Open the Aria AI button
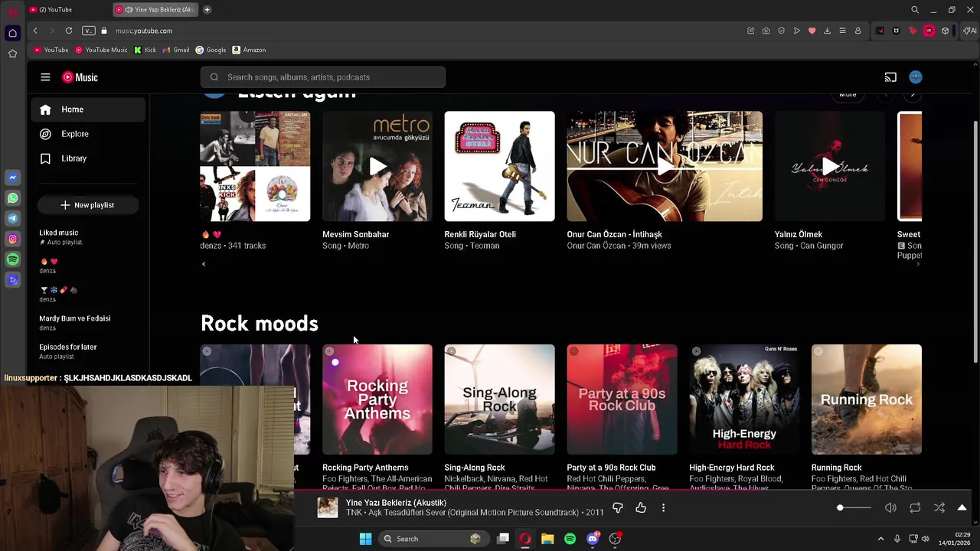The width and height of the screenshot is (980, 551). 970,31
